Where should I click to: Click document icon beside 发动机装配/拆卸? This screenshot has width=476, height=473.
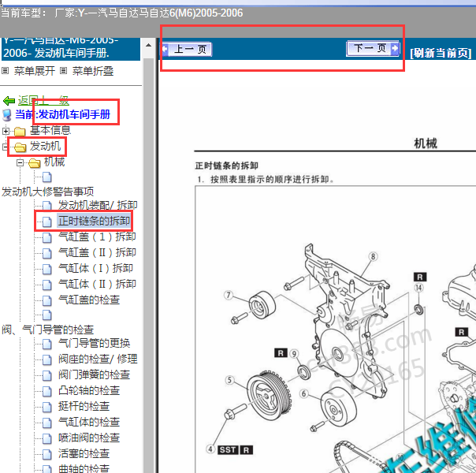(x=47, y=206)
